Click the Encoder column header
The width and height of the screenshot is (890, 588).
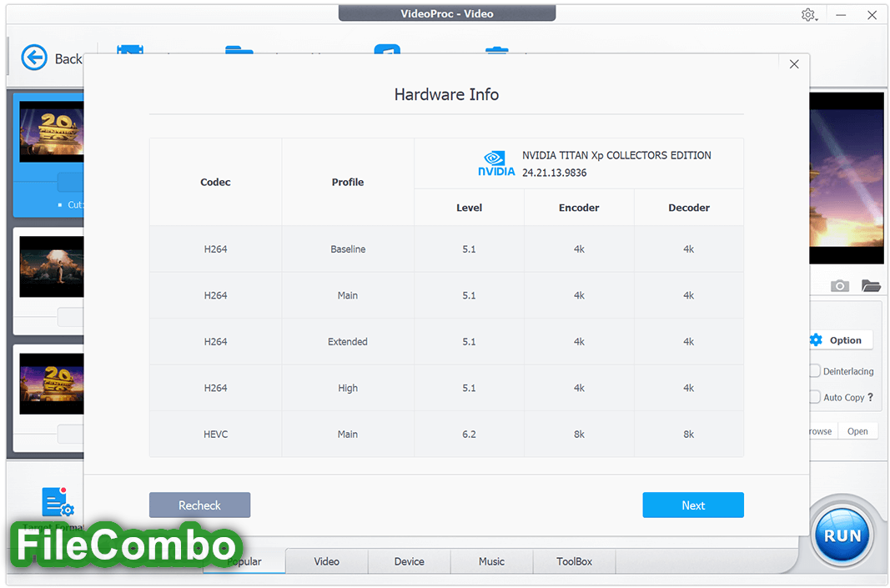(x=579, y=208)
